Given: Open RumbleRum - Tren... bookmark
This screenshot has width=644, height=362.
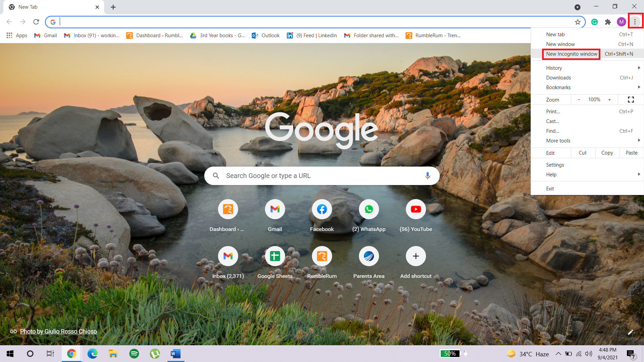Looking at the screenshot, I should (x=433, y=36).
